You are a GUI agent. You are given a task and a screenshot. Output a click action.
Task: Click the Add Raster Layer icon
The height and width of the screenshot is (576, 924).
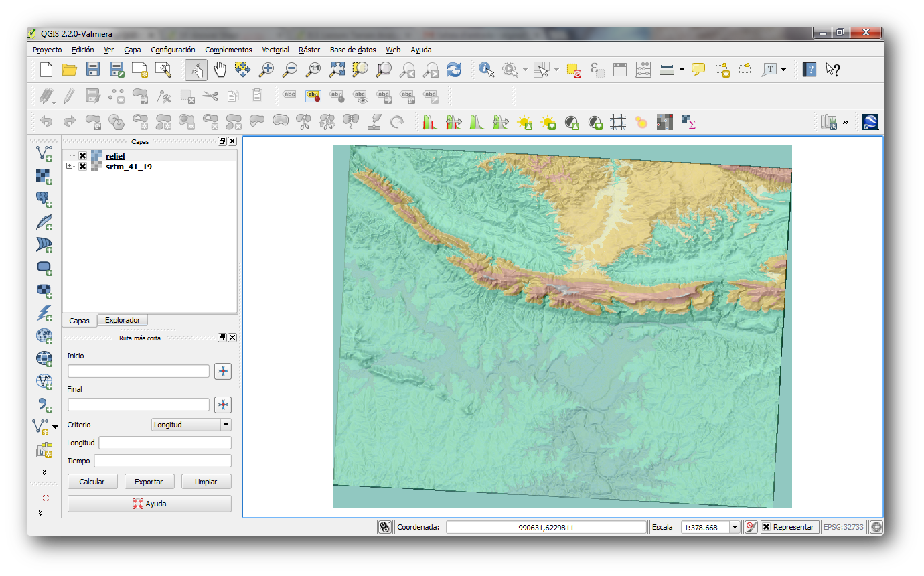(x=44, y=176)
